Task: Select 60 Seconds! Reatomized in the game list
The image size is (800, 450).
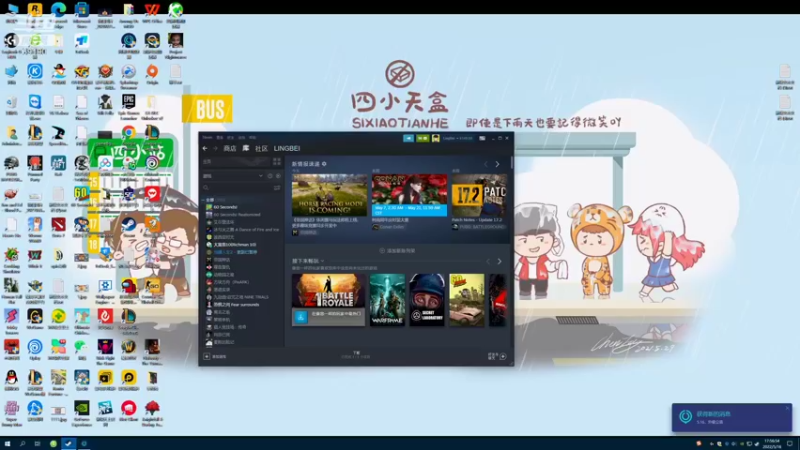Action: 233,215
